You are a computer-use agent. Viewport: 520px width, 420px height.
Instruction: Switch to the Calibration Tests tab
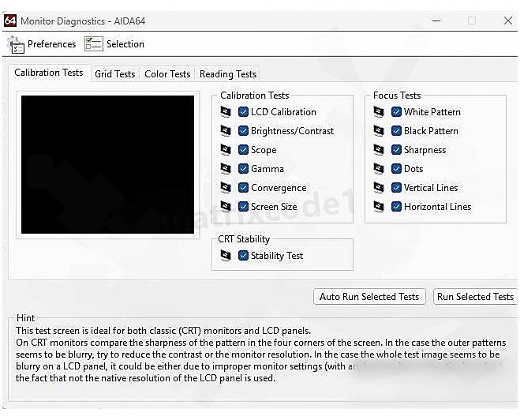[49, 73]
